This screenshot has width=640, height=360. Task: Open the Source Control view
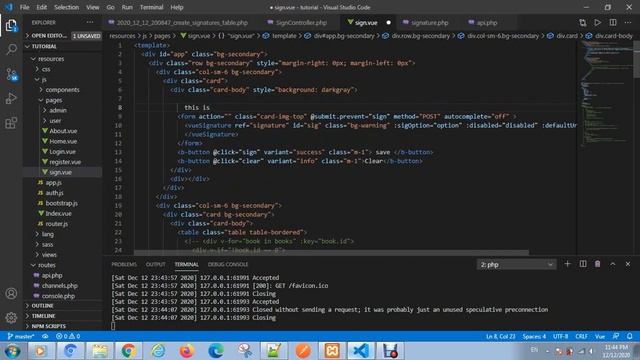click(11, 74)
